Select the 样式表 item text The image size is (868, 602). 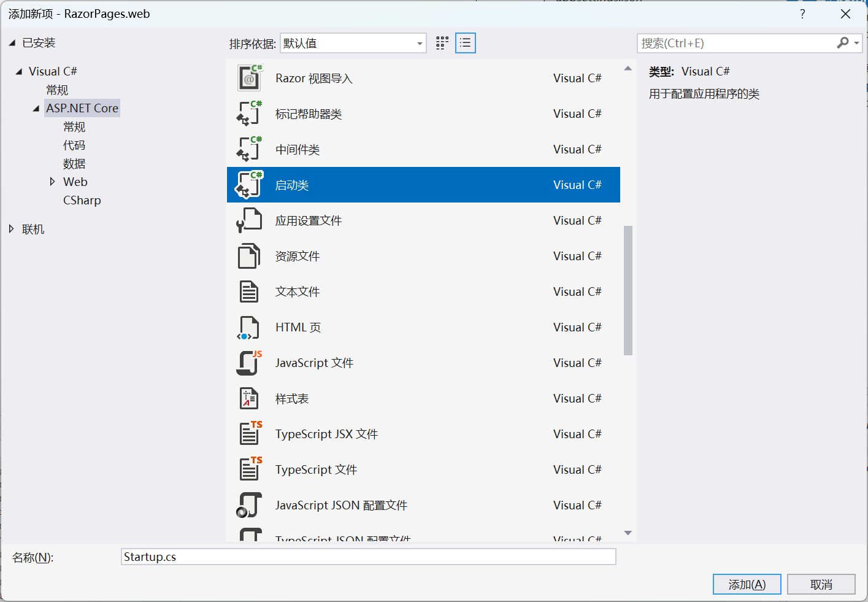tap(292, 399)
